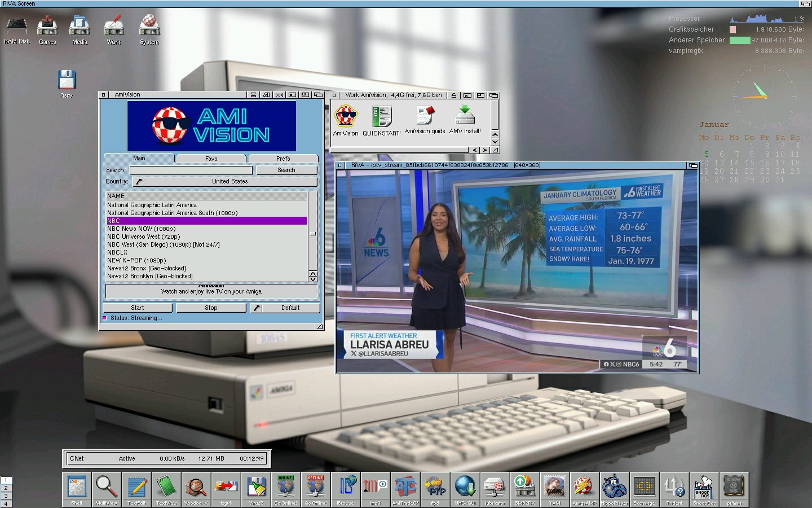812x508 pixels.
Task: Select NBC News NOW (1080p) channel
Action: [x=207, y=229]
